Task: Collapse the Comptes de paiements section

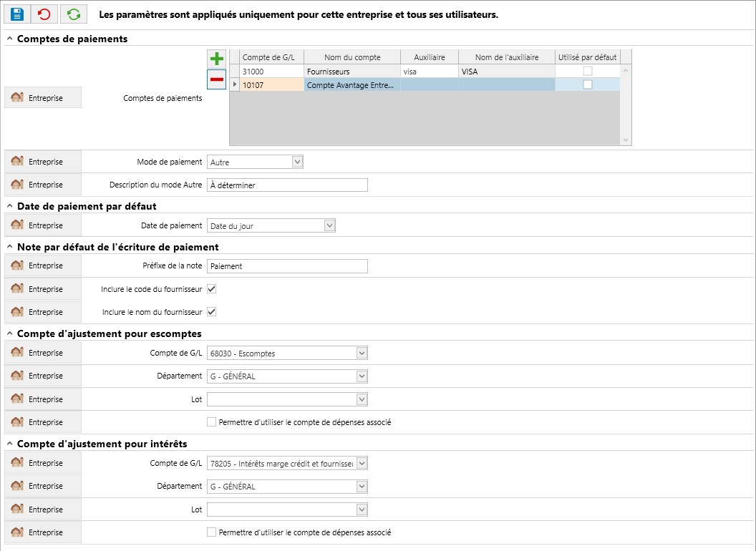Action: pyautogui.click(x=9, y=39)
